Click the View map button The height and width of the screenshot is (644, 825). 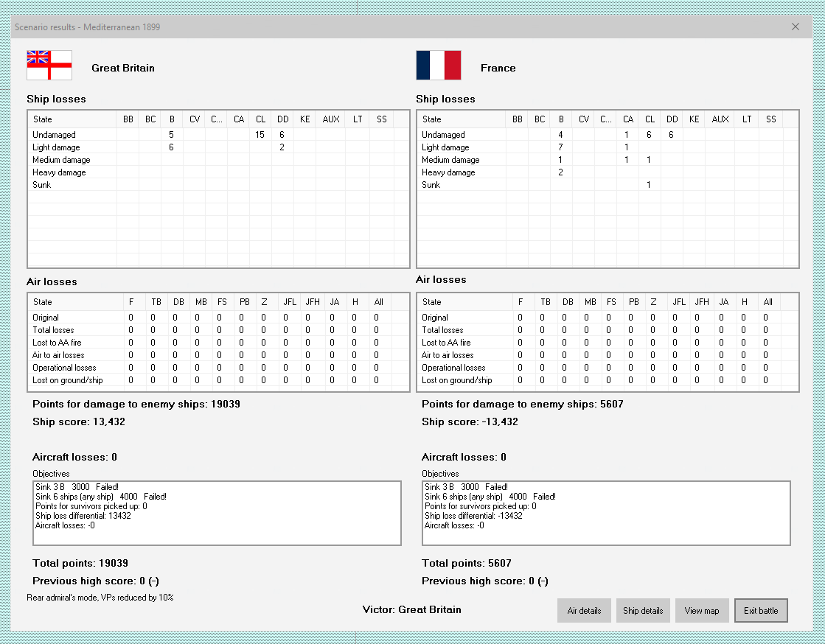(x=702, y=610)
